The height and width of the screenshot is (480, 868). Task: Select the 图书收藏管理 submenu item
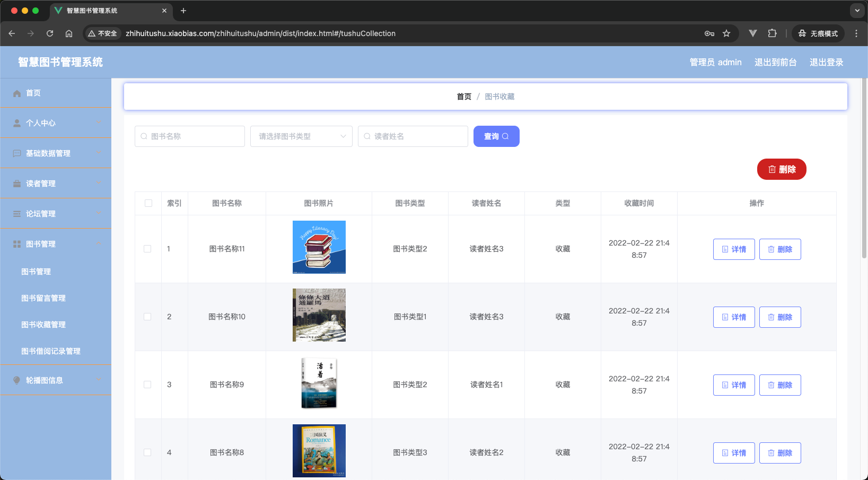pos(43,325)
